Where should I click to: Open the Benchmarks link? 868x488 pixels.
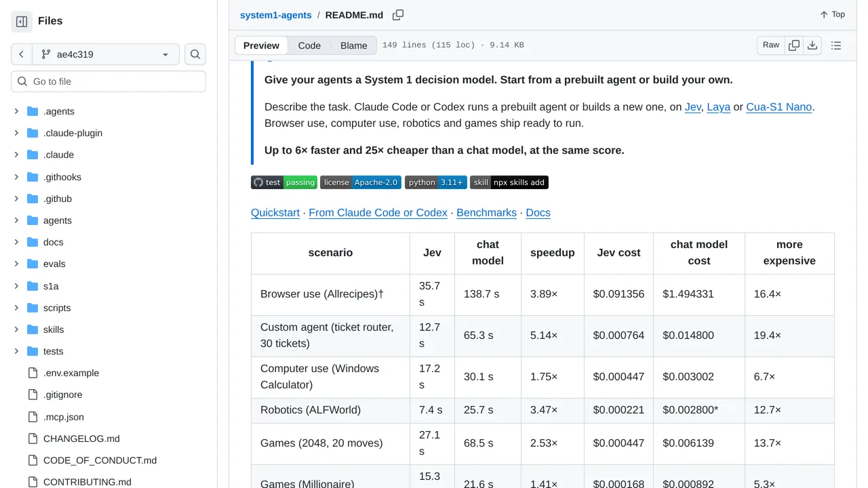pyautogui.click(x=486, y=213)
